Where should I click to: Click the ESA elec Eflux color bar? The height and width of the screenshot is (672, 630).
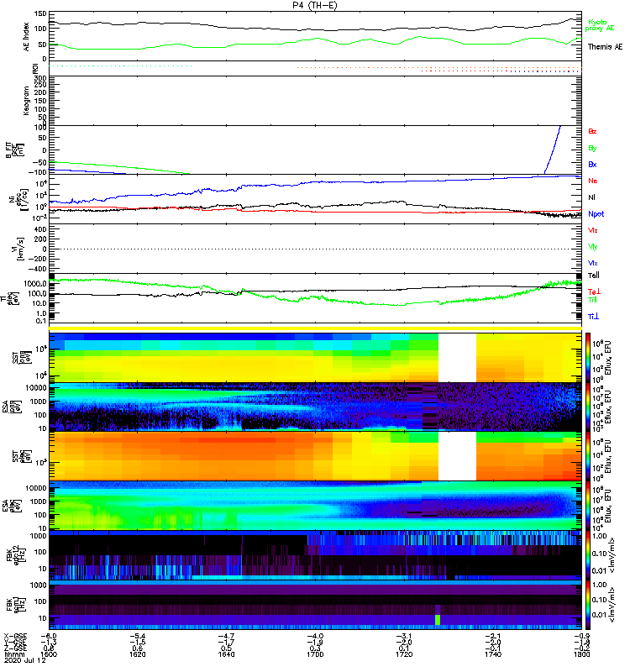click(x=588, y=506)
